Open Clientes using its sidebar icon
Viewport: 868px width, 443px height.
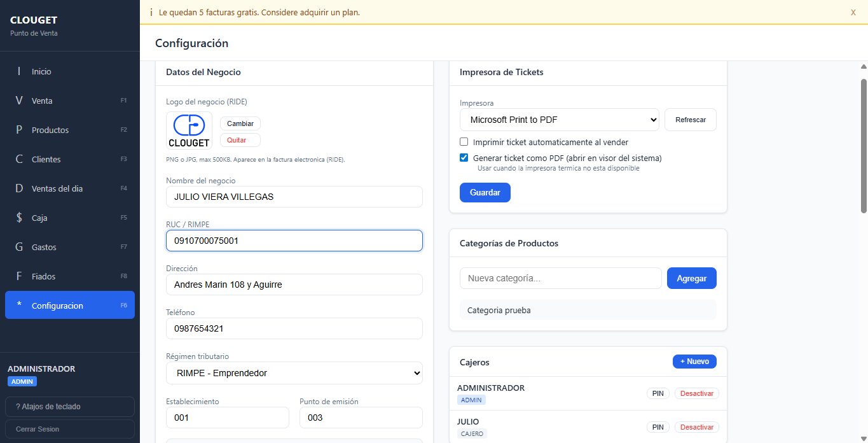19,159
